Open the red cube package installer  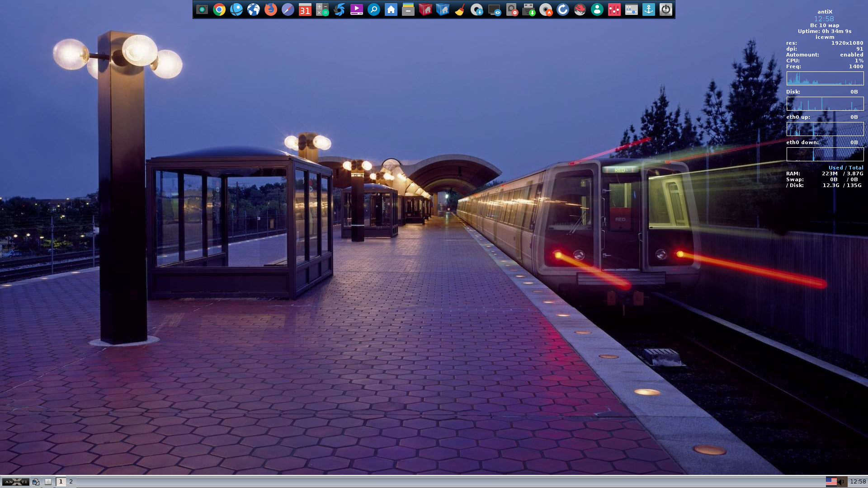pyautogui.click(x=425, y=9)
